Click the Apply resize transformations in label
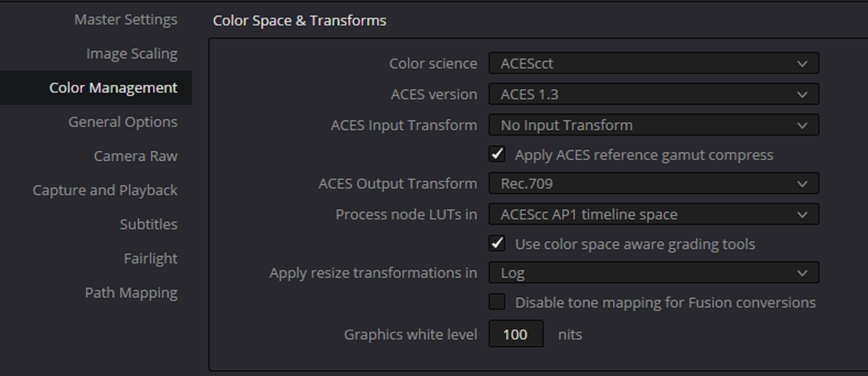This screenshot has width=868, height=376. pyautogui.click(x=373, y=273)
